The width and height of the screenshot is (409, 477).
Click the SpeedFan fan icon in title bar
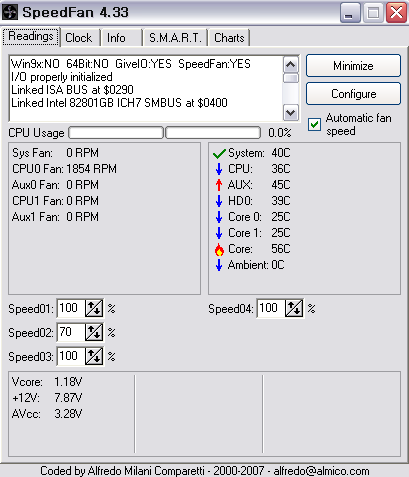[x=10, y=12]
